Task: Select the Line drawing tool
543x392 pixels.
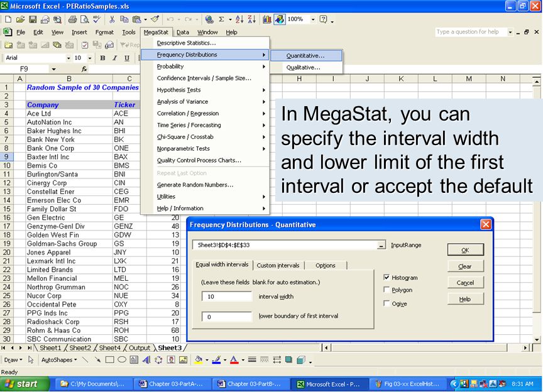Action: [x=85, y=360]
